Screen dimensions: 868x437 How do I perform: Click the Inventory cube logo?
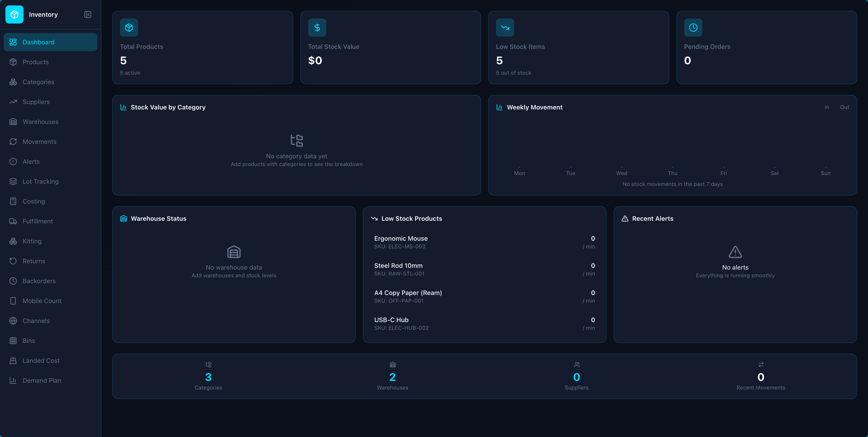[14, 14]
